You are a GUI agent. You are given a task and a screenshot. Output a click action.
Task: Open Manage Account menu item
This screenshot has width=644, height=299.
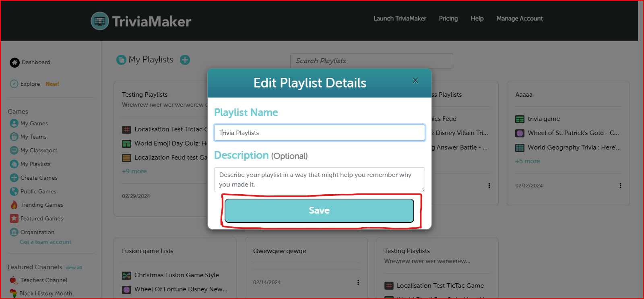coord(519,19)
